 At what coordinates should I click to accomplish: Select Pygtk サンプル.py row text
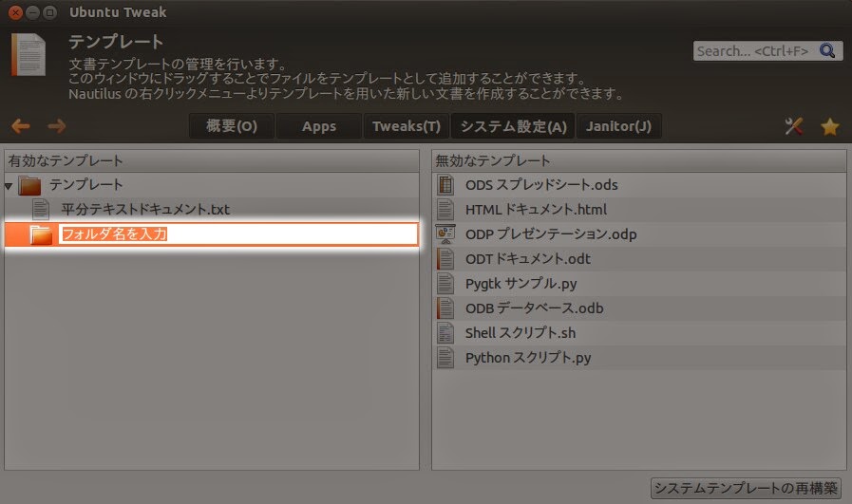coord(521,284)
